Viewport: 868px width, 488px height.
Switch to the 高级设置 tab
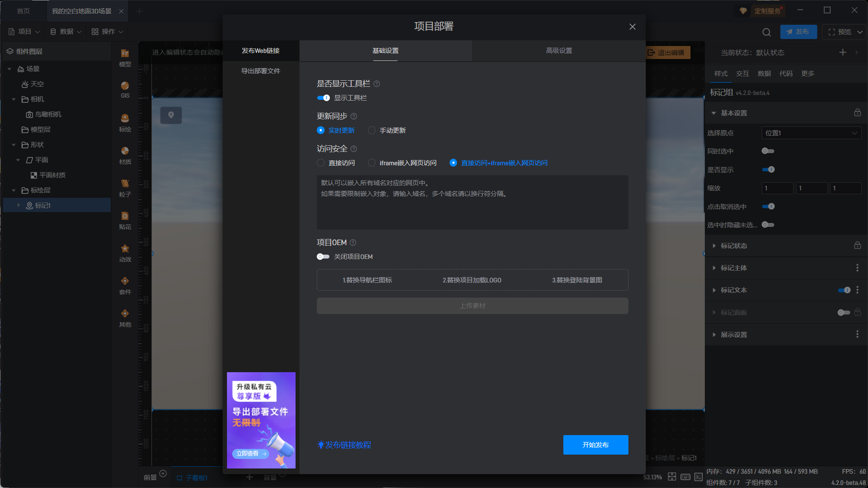click(559, 51)
